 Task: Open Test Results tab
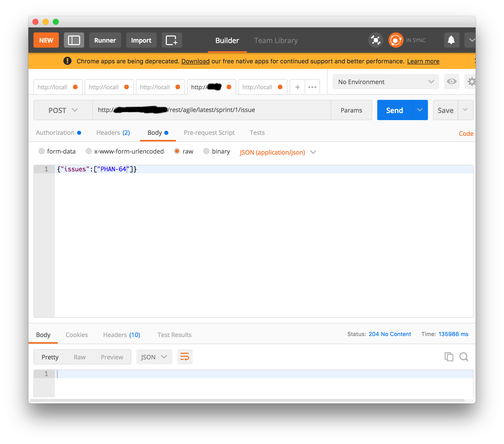(x=174, y=335)
